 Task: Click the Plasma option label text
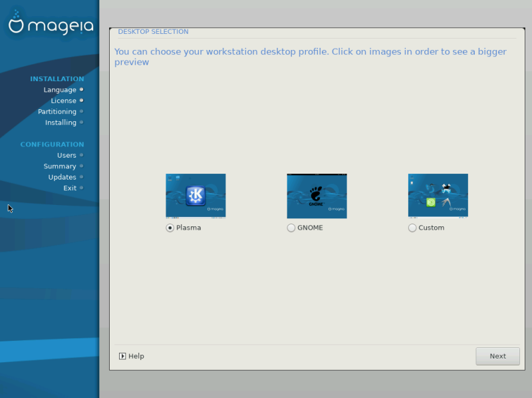(189, 228)
